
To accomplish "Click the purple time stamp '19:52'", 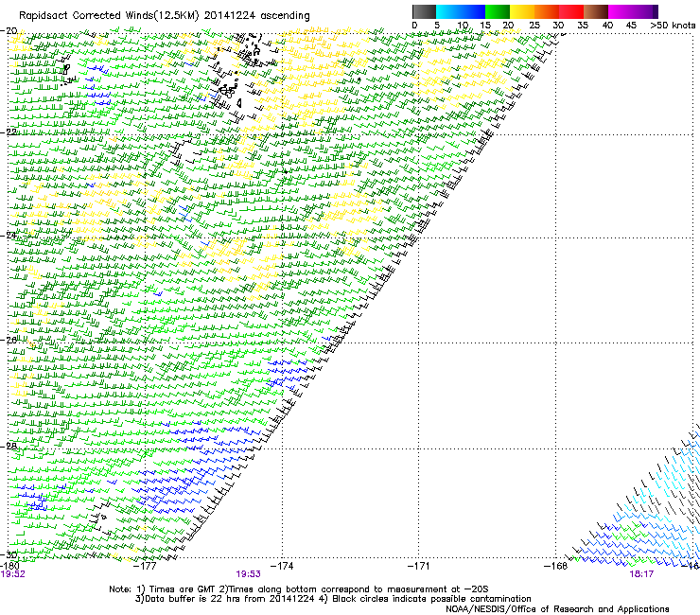I will click(x=13, y=574).
